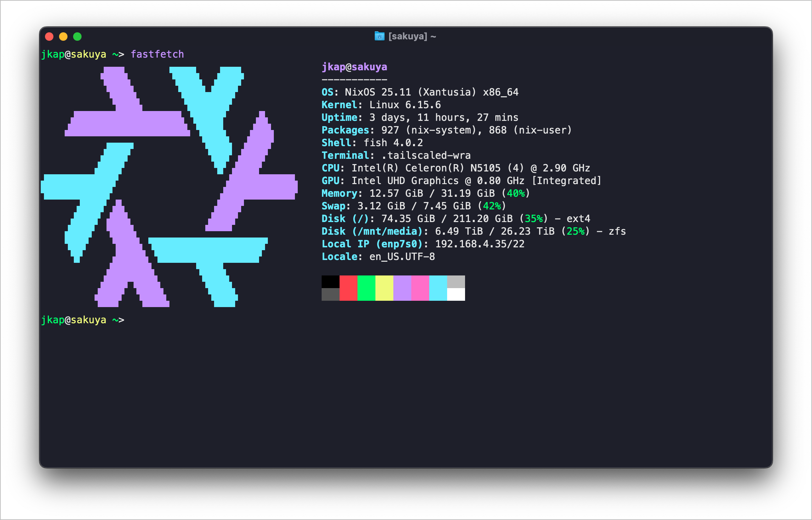Viewport: 812px width, 520px height.
Task: Click the Disk (/mnt/media) zfs line
Action: point(474,231)
